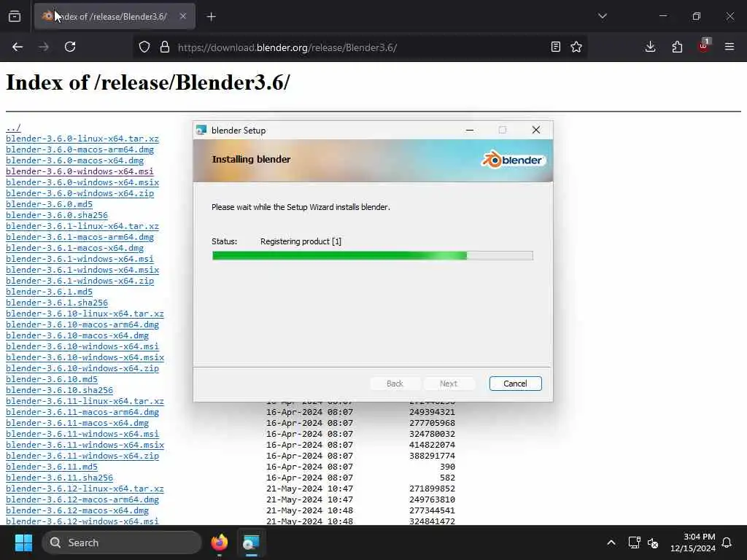The width and height of the screenshot is (747, 560).
Task: Click the taskbar Search box
Action: [122, 542]
